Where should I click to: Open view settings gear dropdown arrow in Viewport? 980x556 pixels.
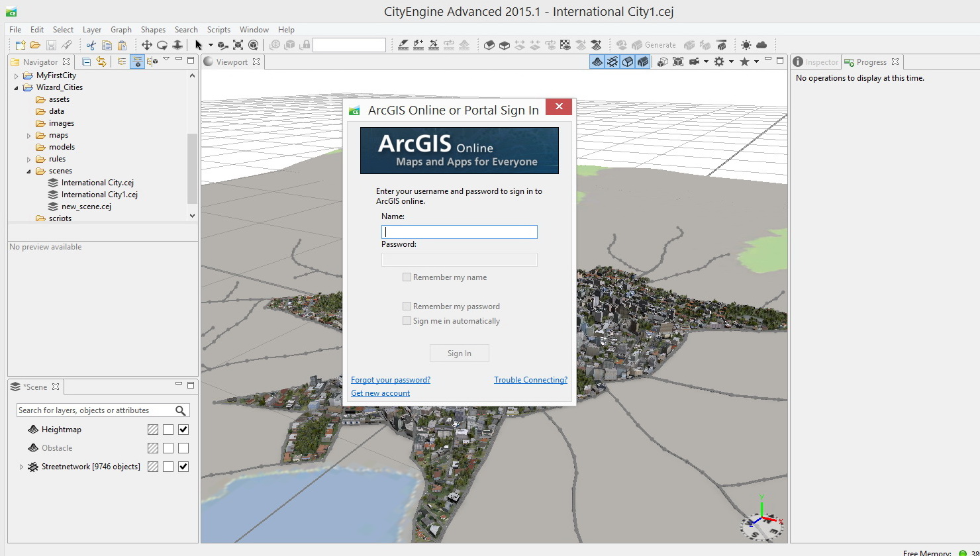click(731, 62)
